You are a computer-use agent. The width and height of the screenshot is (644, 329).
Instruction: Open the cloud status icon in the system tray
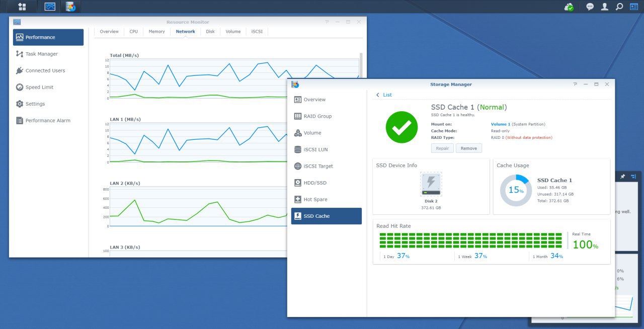(569, 7)
